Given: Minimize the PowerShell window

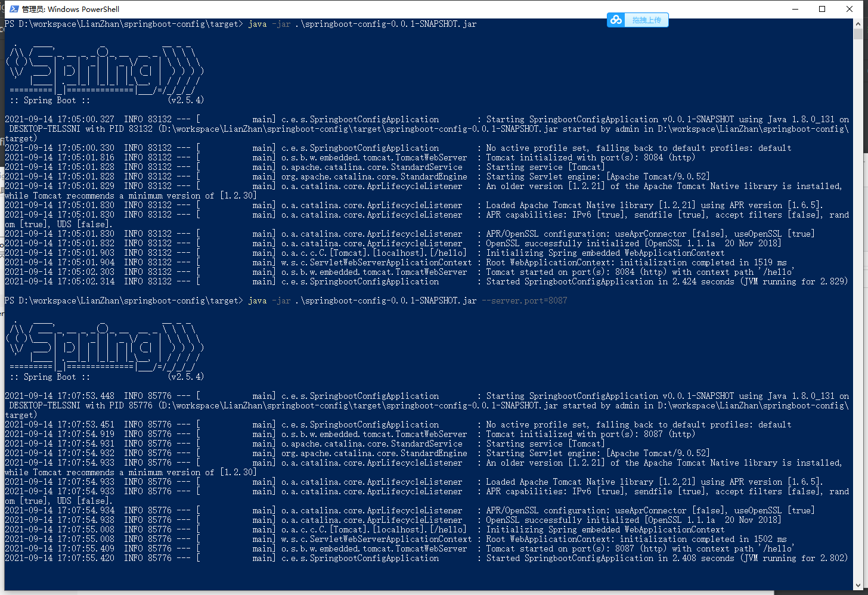Looking at the screenshot, I should pyautogui.click(x=795, y=9).
